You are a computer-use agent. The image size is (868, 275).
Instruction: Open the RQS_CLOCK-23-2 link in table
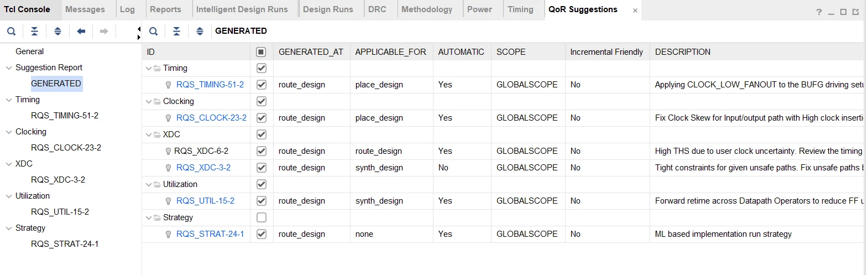[212, 118]
